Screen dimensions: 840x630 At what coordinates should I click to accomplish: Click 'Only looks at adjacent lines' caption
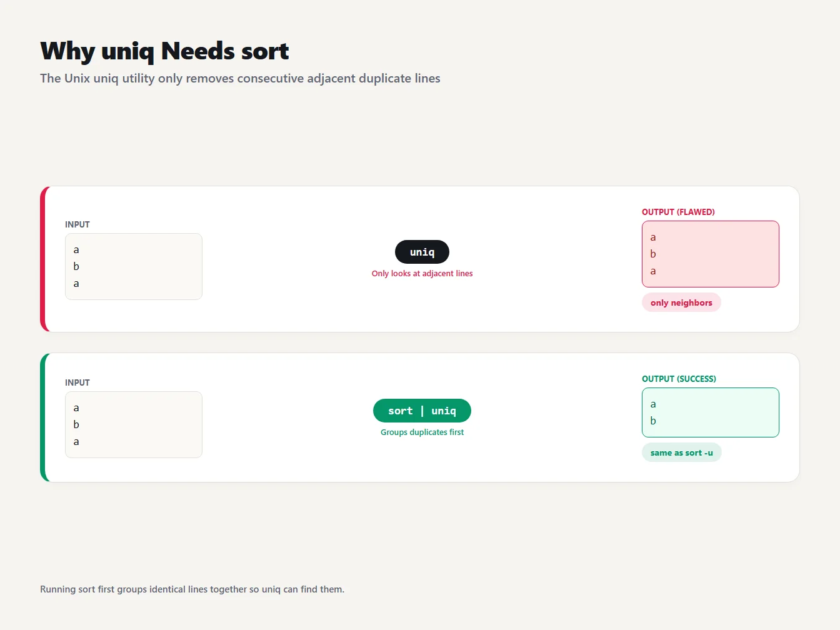pyautogui.click(x=422, y=273)
